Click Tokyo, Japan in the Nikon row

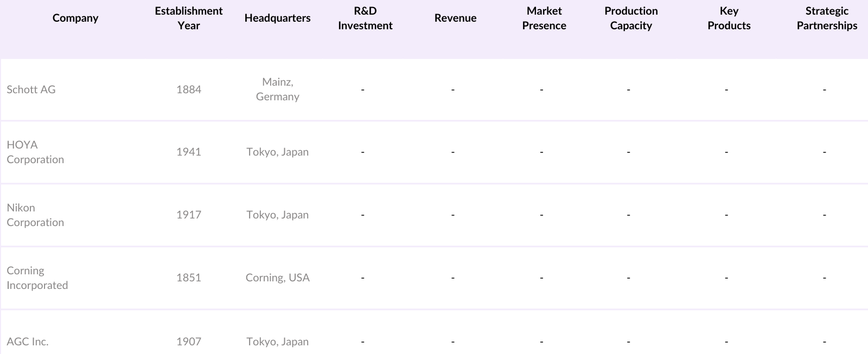tap(277, 215)
